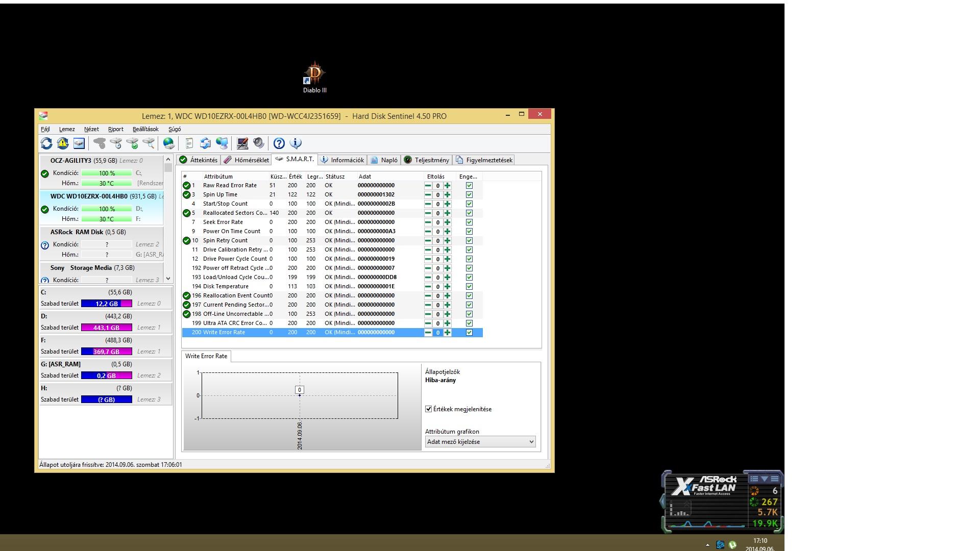Click the greyed-out disk toolbar icon

100,143
